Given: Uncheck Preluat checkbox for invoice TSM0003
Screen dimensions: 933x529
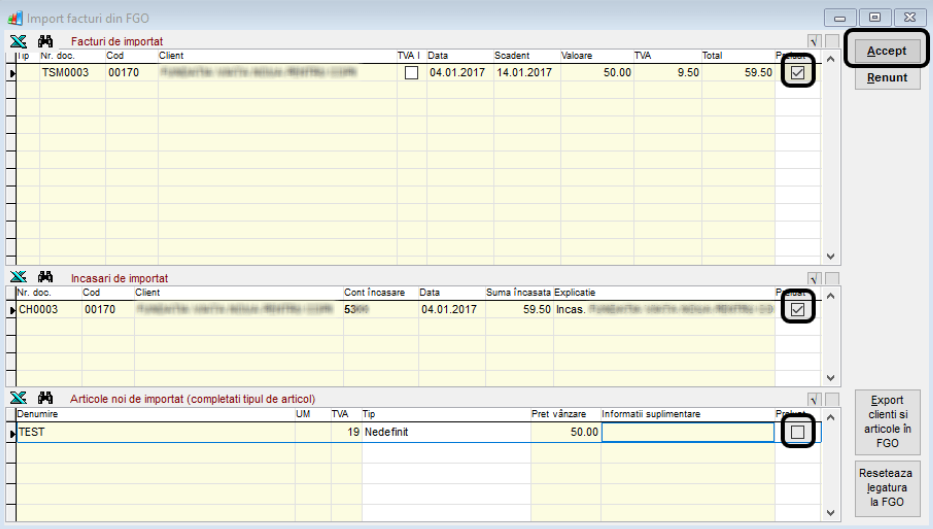Looking at the screenshot, I should coord(797,73).
